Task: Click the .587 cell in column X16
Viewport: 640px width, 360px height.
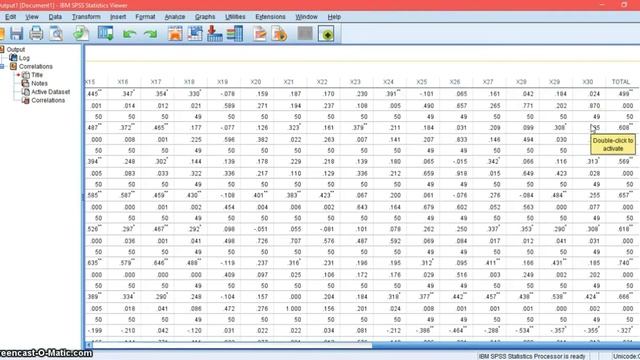Action: pos(127,196)
